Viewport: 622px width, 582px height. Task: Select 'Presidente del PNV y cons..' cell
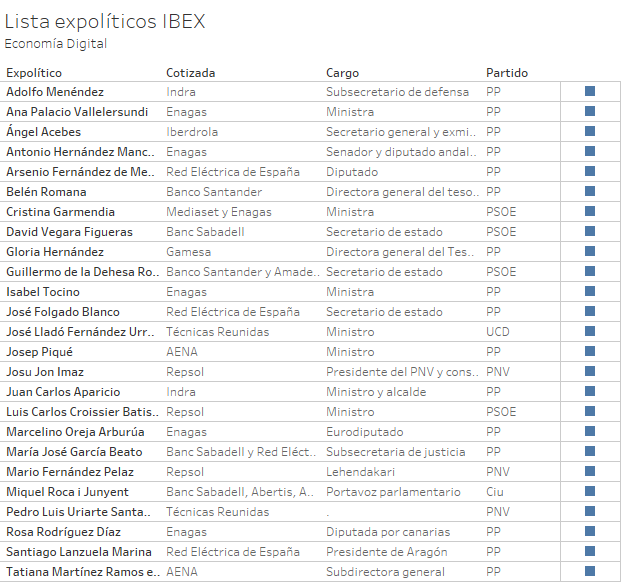coord(403,372)
